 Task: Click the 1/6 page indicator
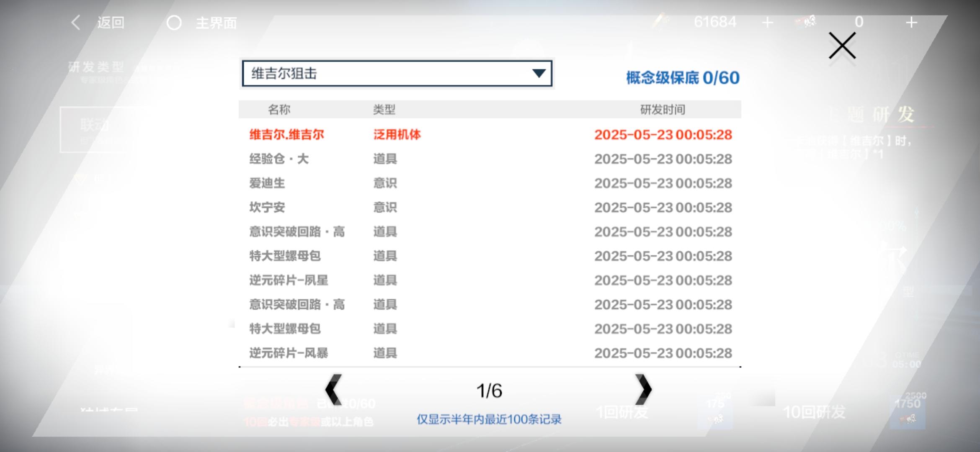pos(489,391)
